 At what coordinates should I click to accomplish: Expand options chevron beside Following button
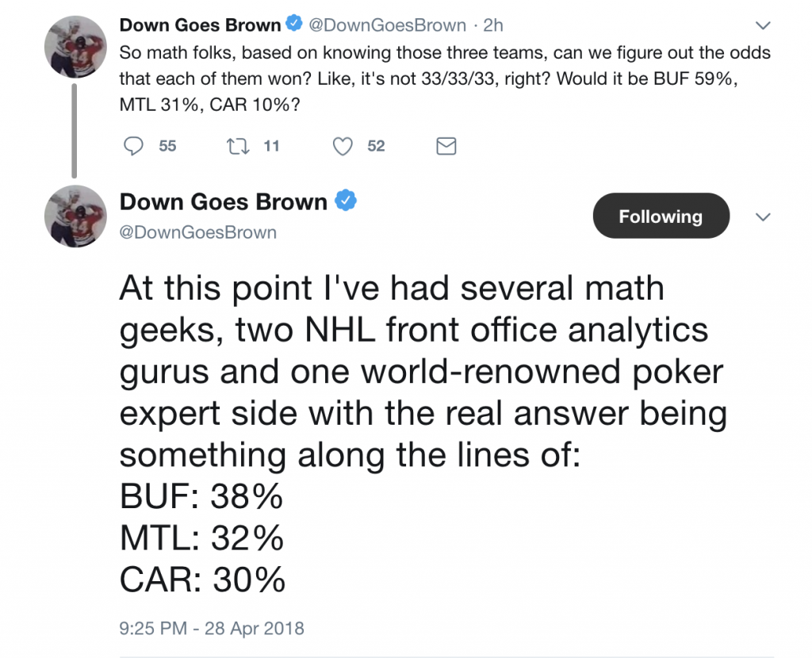pos(764,217)
